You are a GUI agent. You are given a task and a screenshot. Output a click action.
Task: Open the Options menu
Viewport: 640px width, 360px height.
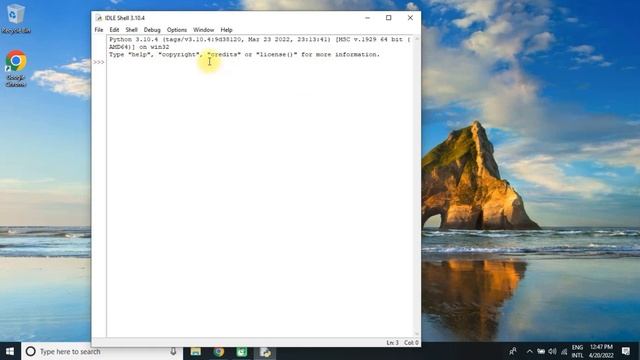point(177,30)
